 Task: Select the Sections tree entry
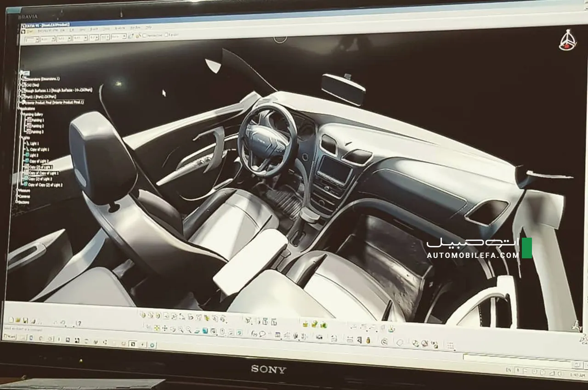click(x=24, y=202)
